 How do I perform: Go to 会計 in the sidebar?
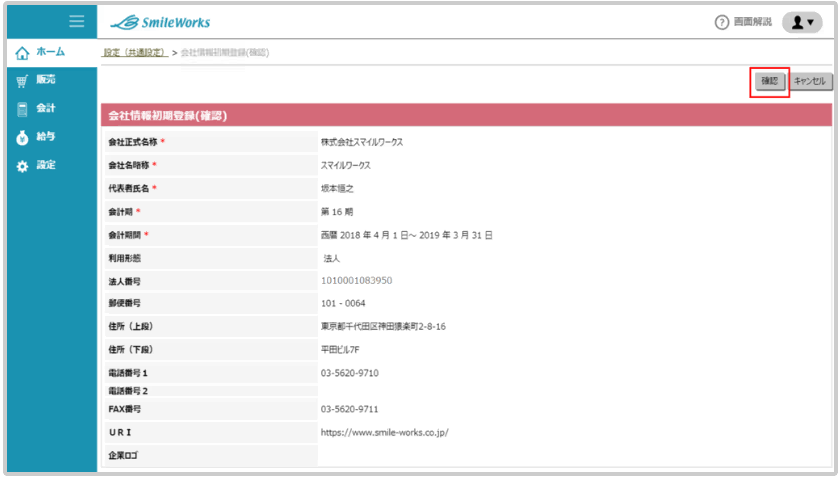46,108
